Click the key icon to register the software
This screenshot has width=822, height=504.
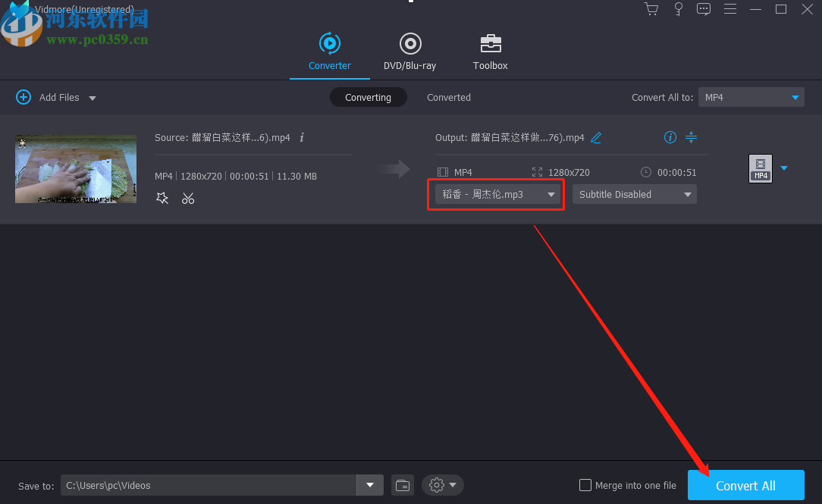pyautogui.click(x=677, y=9)
